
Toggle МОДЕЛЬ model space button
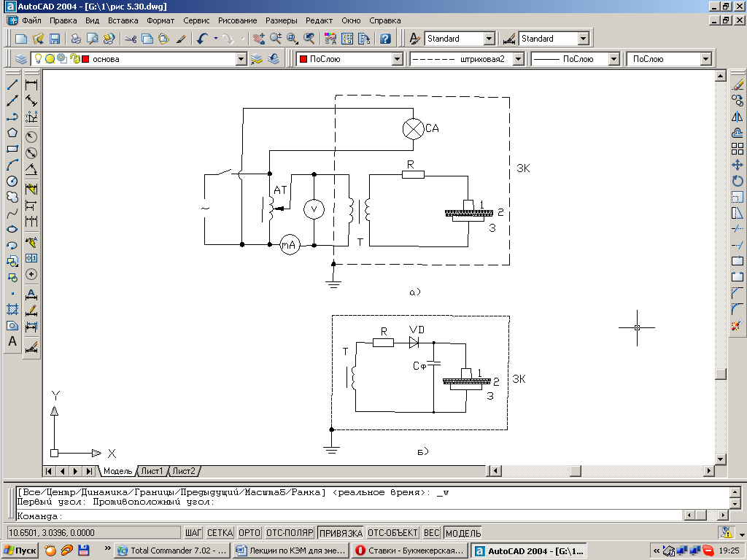pyautogui.click(x=463, y=533)
